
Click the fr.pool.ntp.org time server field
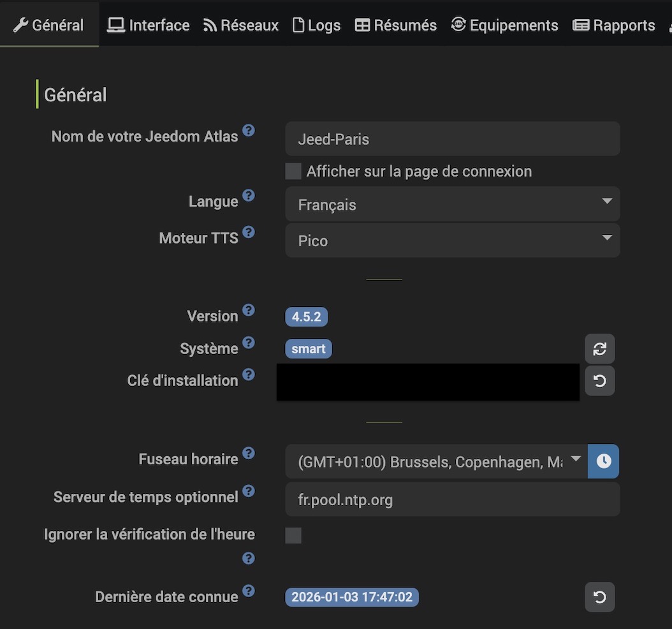452,499
